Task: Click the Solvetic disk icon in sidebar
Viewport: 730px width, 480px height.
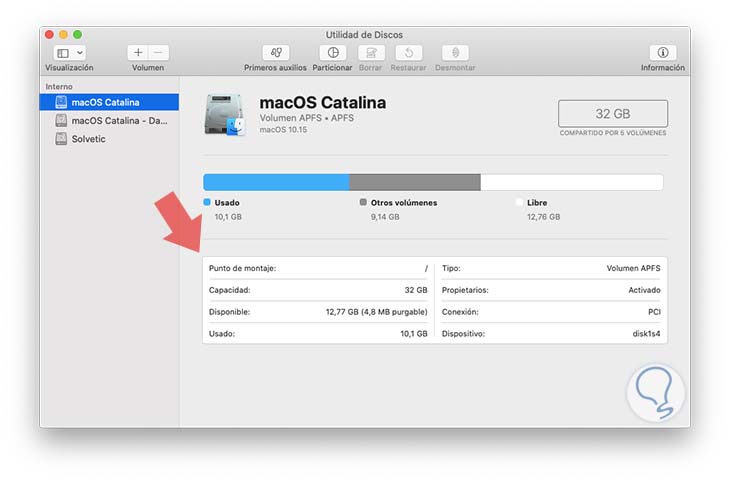Action: 61,139
